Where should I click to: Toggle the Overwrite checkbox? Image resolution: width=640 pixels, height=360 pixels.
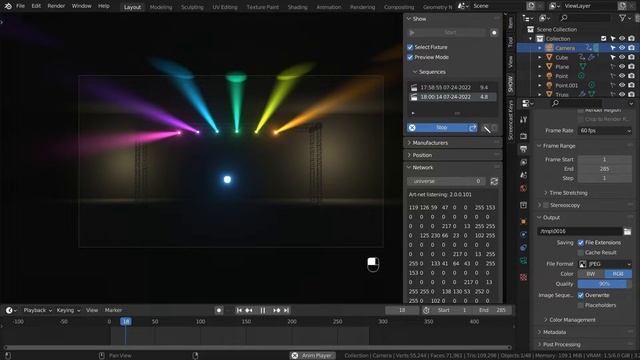[581, 295]
